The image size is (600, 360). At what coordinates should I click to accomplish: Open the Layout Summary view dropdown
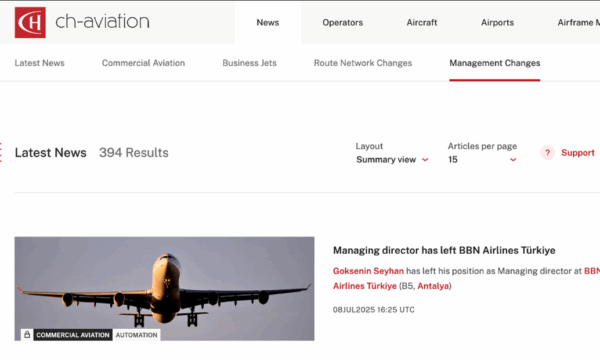click(392, 160)
